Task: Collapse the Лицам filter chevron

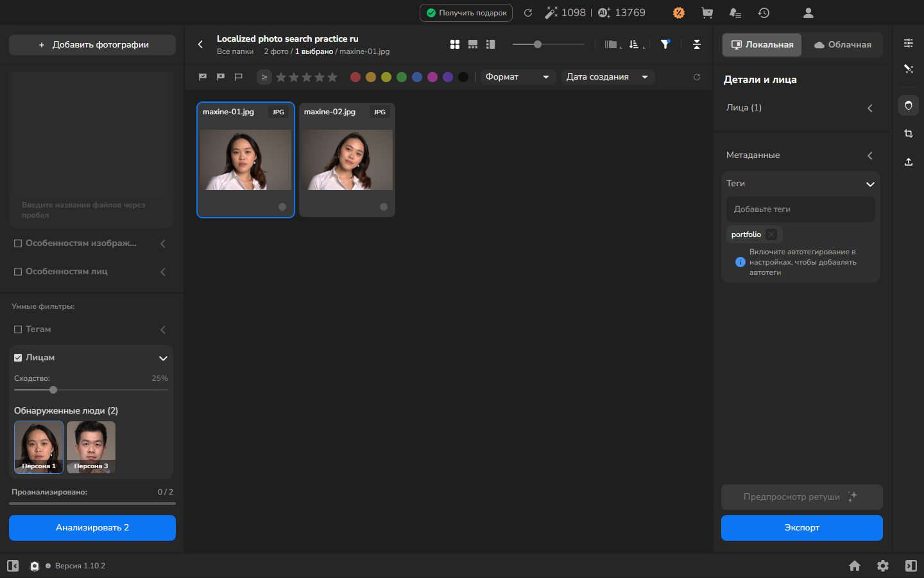Action: 163,358
